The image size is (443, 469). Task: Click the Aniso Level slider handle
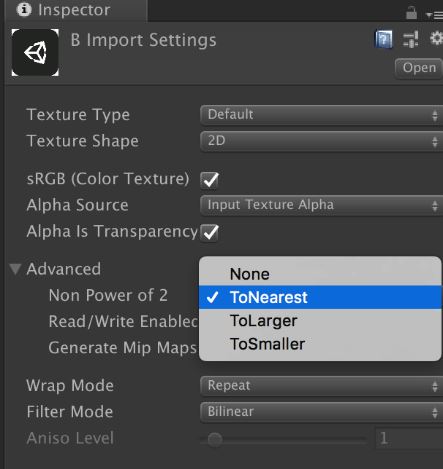(215, 440)
